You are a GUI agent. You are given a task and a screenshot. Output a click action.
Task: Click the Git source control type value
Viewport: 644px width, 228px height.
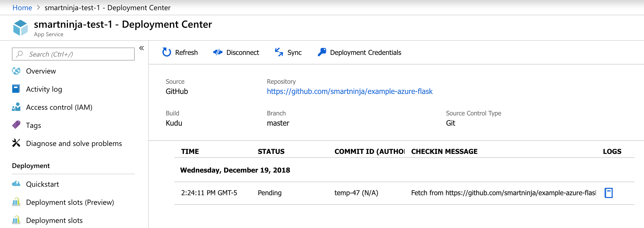(450, 123)
